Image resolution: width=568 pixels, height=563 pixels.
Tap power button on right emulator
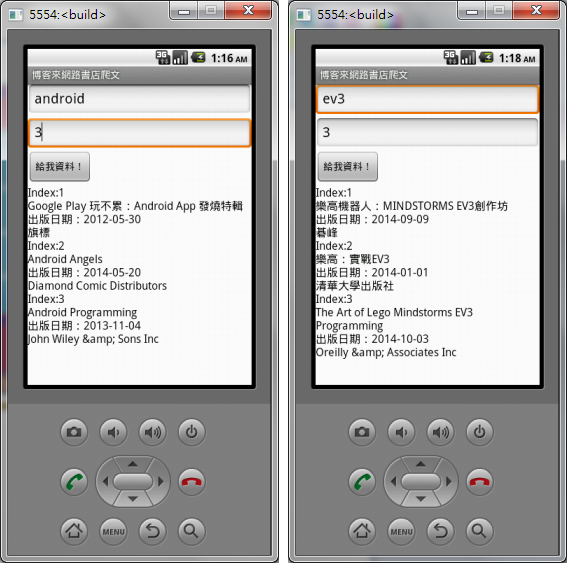(479, 432)
